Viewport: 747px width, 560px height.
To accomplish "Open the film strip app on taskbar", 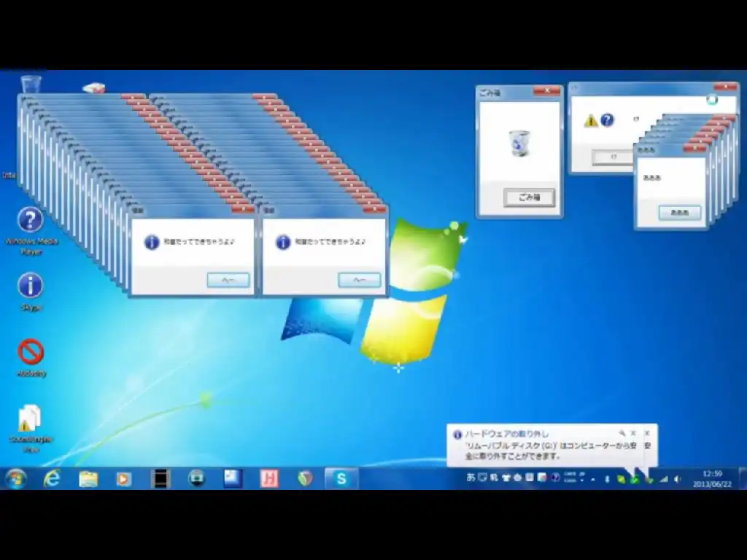I will pos(160,478).
